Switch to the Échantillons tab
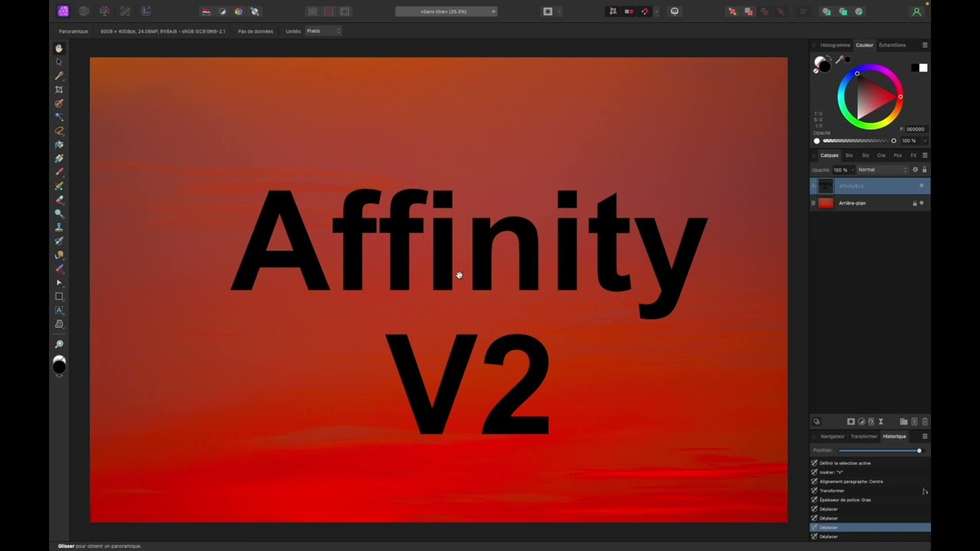 pos(892,45)
